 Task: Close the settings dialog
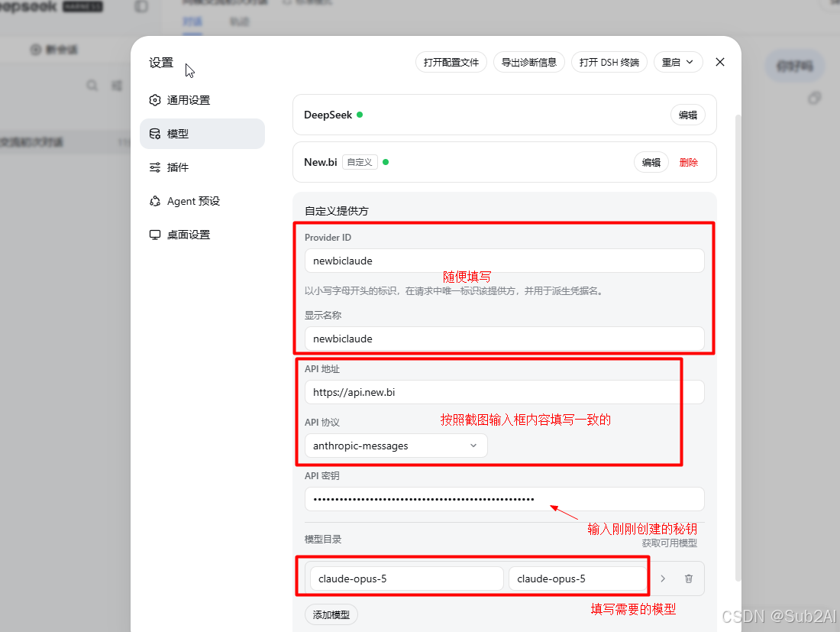(x=720, y=62)
